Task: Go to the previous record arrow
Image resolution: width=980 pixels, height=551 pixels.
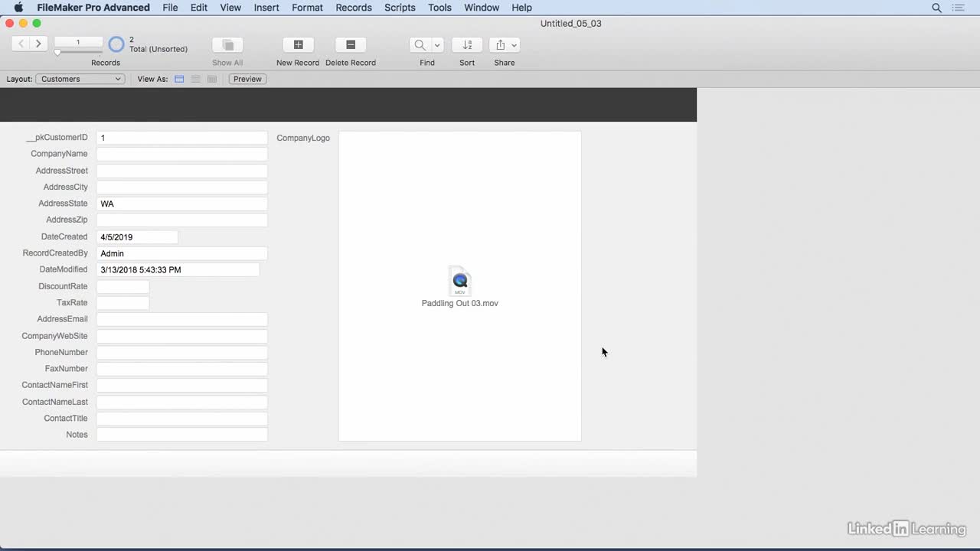Action: 21,44
